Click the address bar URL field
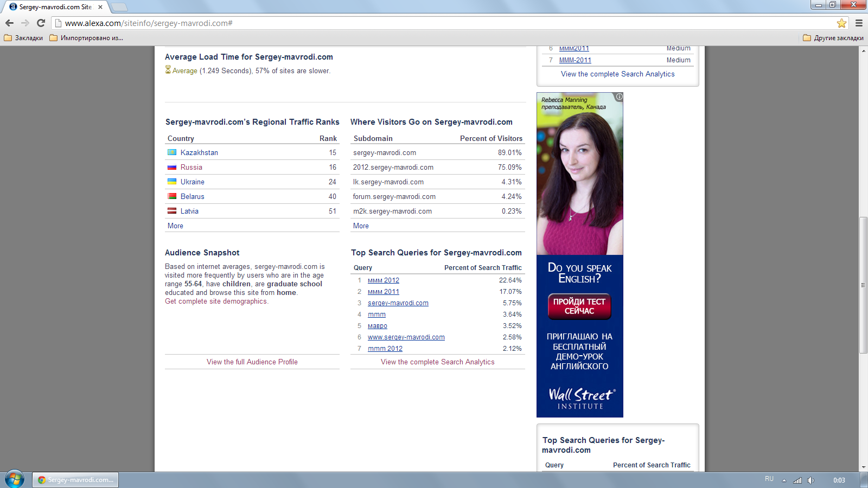This screenshot has height=488, width=868. click(445, 23)
